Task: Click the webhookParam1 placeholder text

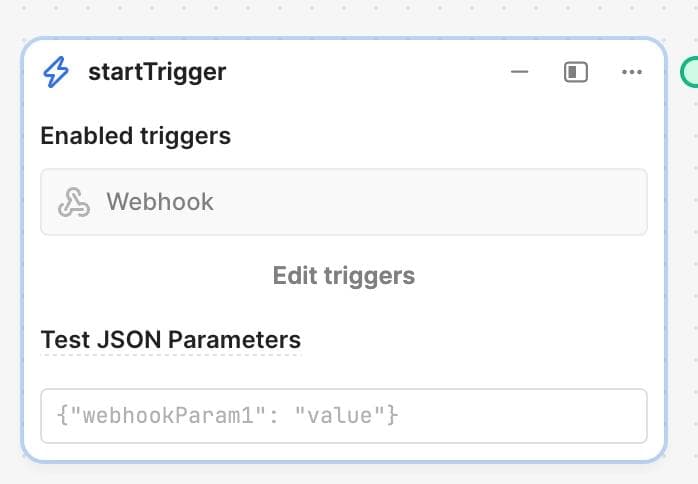Action: pos(230,415)
